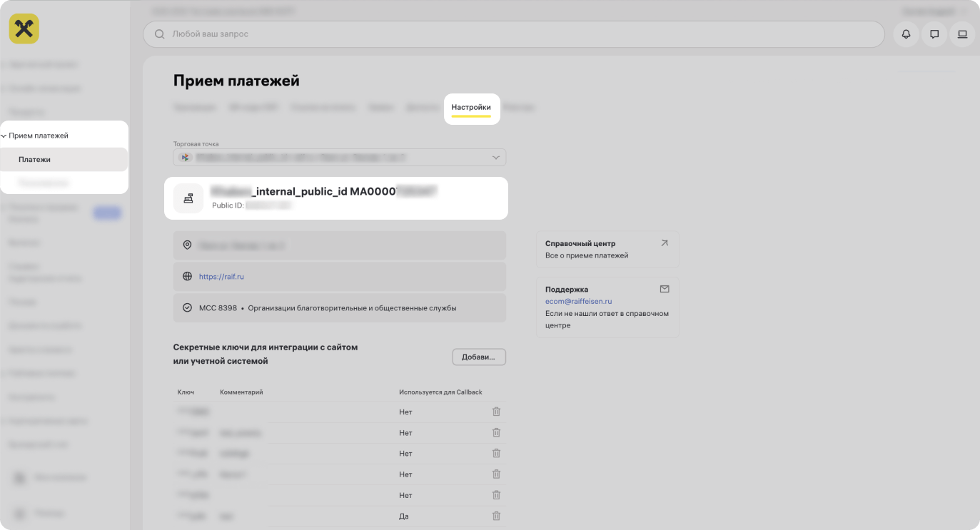980x530 pixels.
Task: Click the envelope icon in 'Поддержка' card
Action: point(665,290)
